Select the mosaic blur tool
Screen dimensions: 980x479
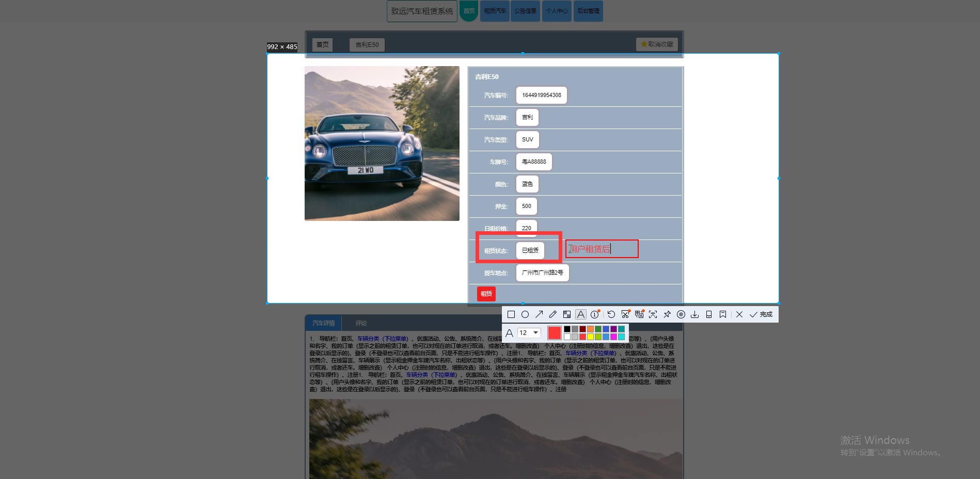[567, 314]
